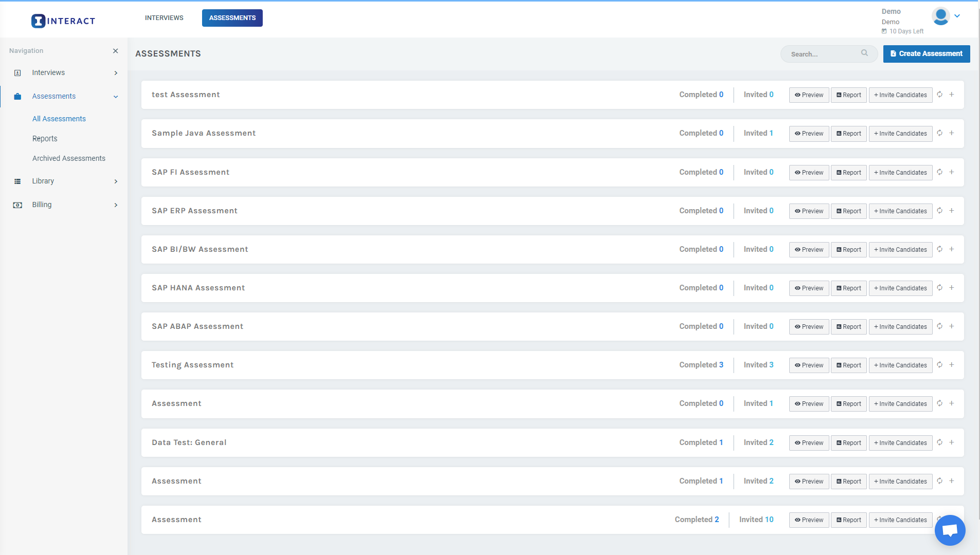This screenshot has width=980, height=555.
Task: Click Completed 3 on Testing Assessment
Action: pyautogui.click(x=701, y=365)
